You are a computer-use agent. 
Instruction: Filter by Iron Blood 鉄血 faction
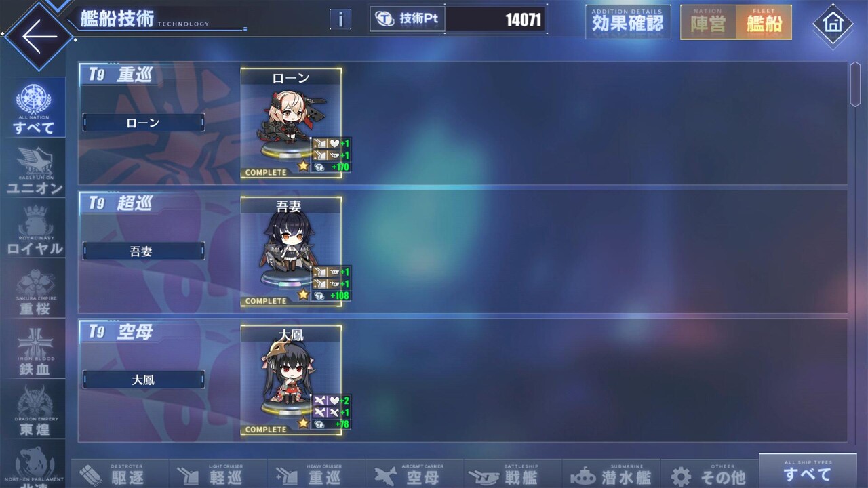(34, 350)
